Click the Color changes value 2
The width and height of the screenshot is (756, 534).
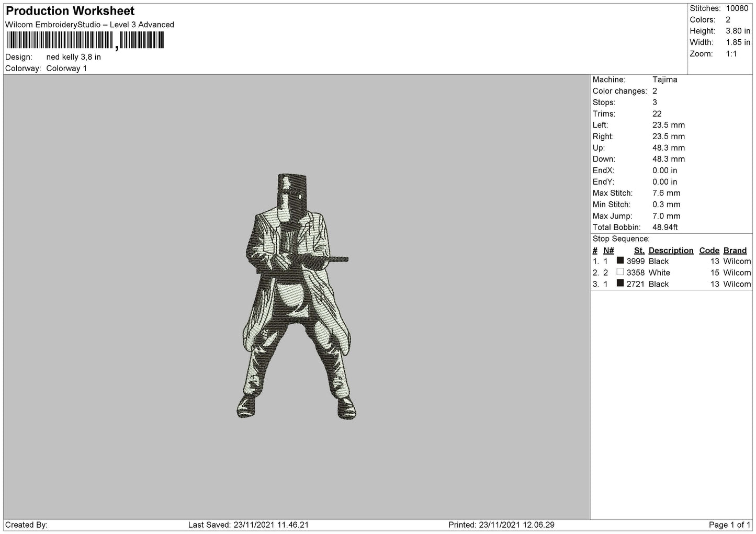655,91
